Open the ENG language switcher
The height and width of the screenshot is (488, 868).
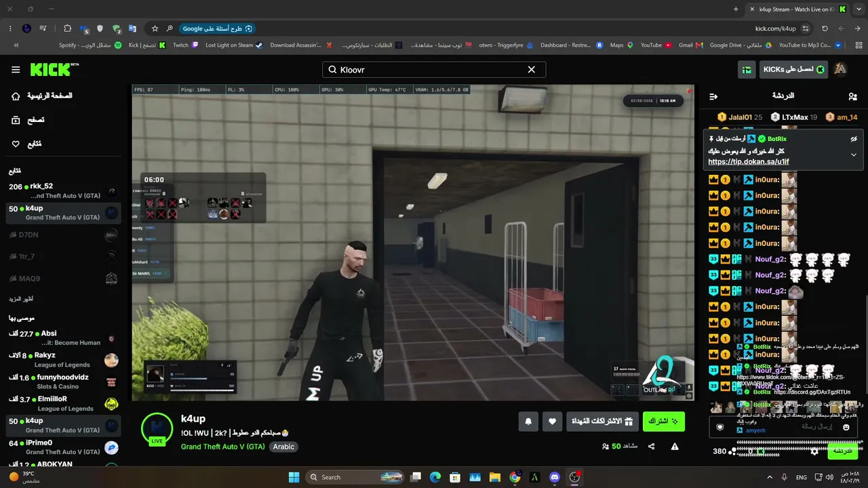tap(801, 477)
